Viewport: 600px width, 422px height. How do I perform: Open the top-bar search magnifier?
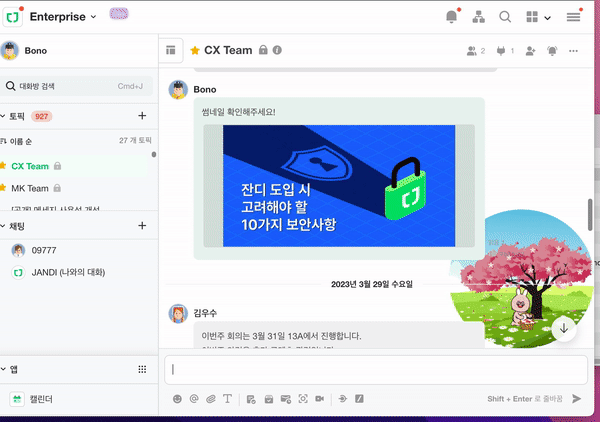click(505, 17)
